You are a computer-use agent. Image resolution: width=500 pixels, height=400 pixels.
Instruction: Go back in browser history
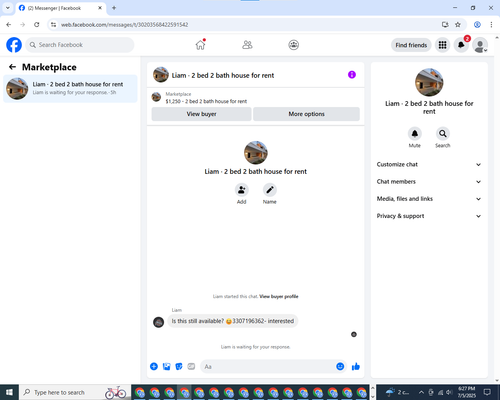coord(9,25)
